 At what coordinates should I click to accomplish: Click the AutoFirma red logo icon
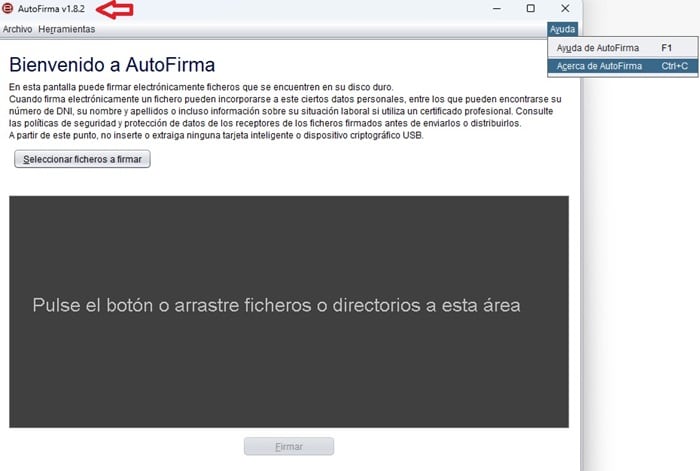[x=8, y=8]
